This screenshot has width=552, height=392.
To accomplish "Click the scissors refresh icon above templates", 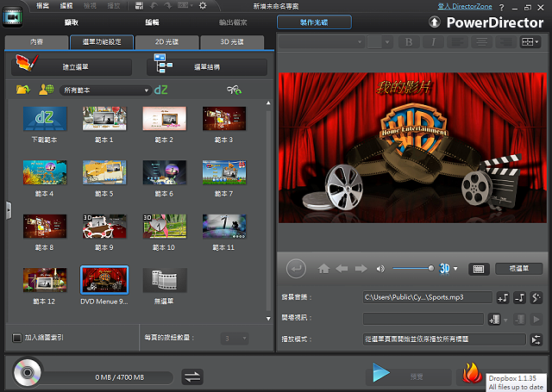I will (x=234, y=90).
